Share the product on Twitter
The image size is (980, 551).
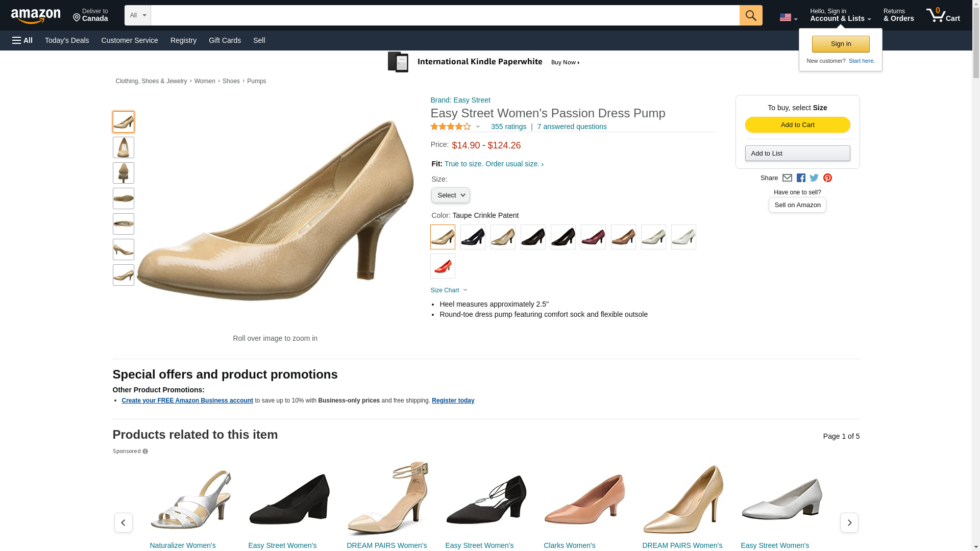point(814,178)
